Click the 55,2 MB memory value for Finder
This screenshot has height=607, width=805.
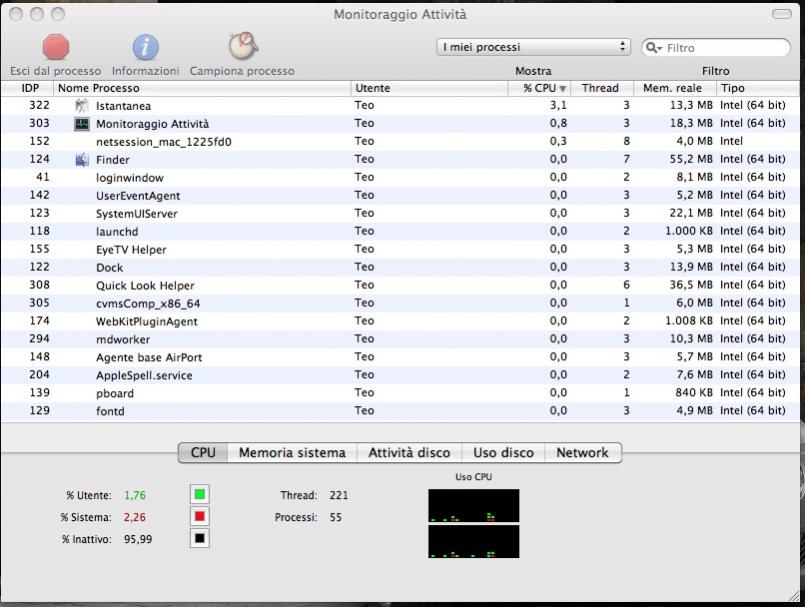691,159
